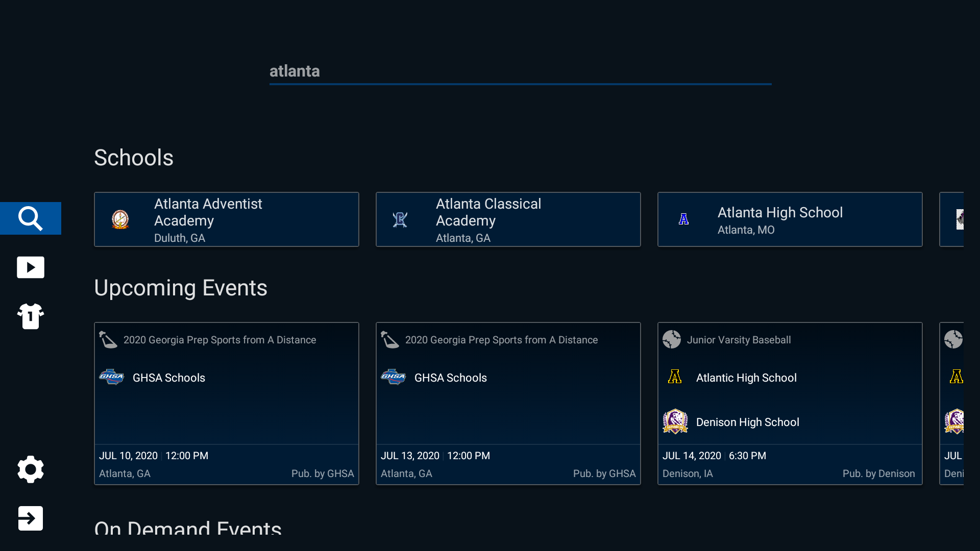Open Settings using the gear icon

pyautogui.click(x=31, y=469)
